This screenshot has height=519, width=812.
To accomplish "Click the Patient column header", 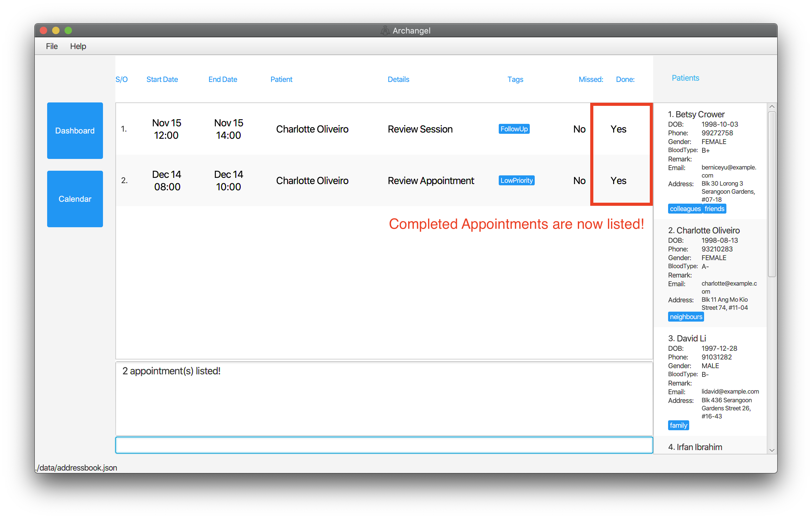I will tap(282, 79).
